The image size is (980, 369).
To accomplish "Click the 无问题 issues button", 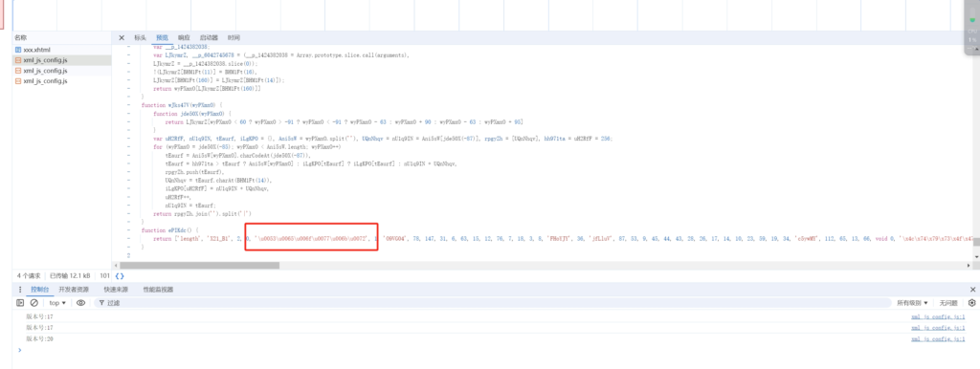I will (x=948, y=303).
